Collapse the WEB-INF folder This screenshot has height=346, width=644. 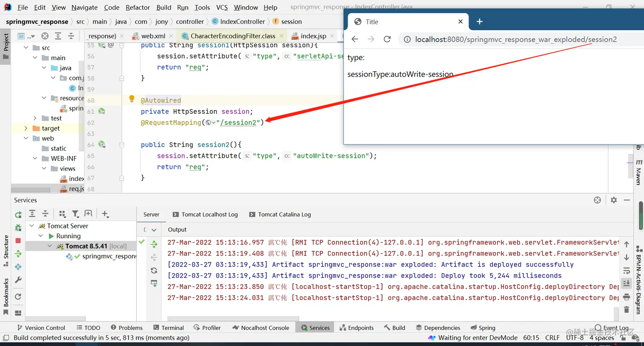tap(35, 158)
